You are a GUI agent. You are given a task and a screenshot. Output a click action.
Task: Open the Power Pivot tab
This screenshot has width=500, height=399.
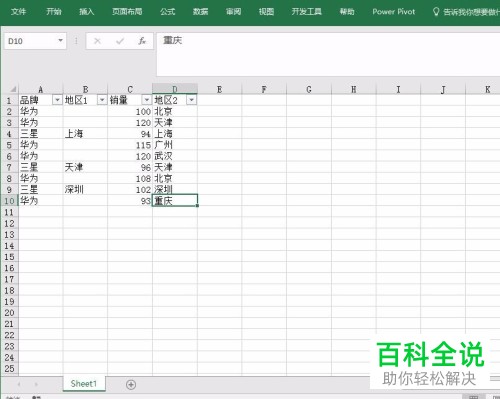(x=394, y=12)
